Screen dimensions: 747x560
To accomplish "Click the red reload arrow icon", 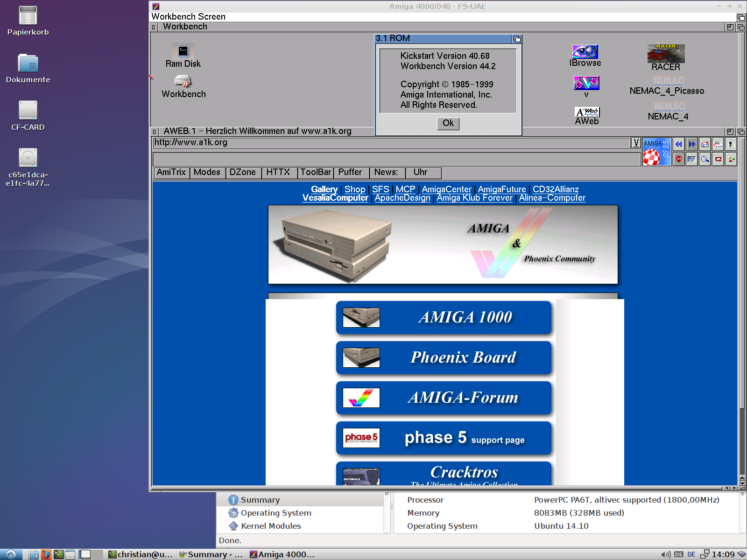I will click(718, 159).
